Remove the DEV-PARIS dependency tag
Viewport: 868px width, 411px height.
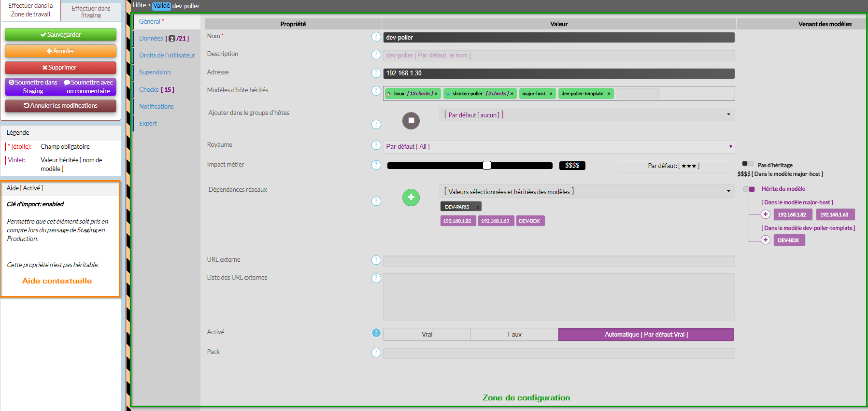[x=478, y=207]
